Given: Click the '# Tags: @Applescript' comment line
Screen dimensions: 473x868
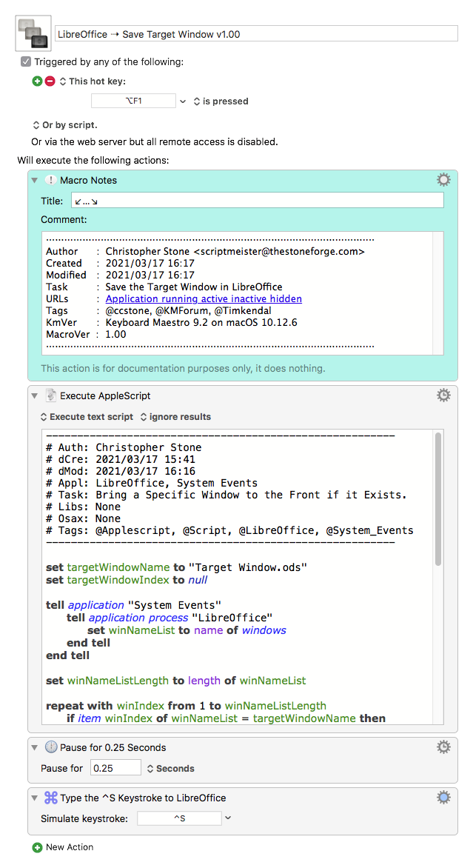Looking at the screenshot, I should [229, 531].
